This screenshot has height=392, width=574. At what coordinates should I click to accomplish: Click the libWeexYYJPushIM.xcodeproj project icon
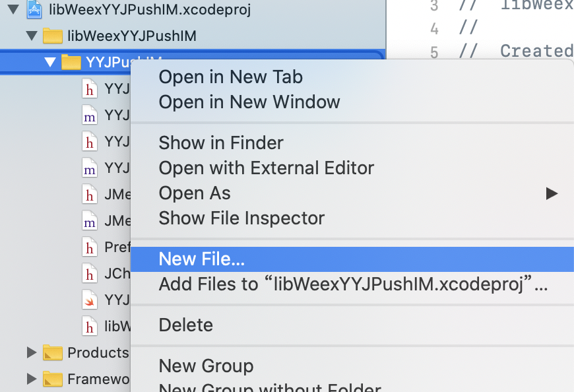pos(34,9)
